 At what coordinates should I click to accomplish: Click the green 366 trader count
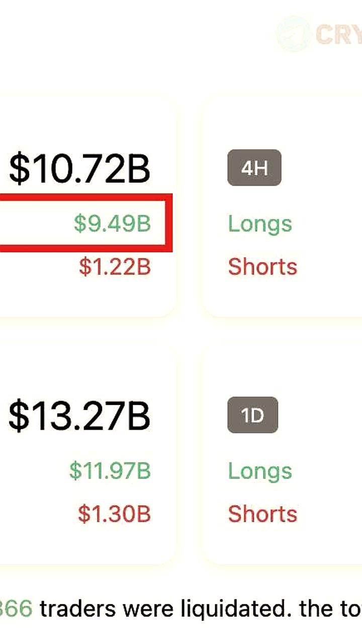16,609
